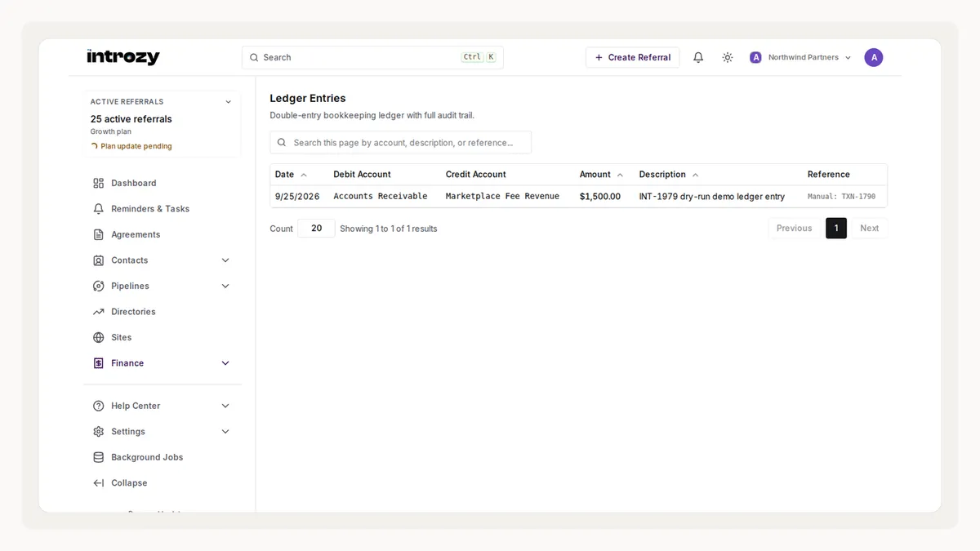Expand the Finance submenu chevron
The width and height of the screenshot is (980, 551).
click(225, 363)
